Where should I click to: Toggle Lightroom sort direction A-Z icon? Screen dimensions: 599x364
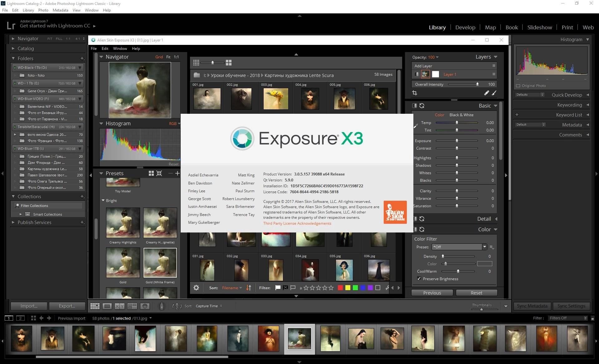point(177,306)
